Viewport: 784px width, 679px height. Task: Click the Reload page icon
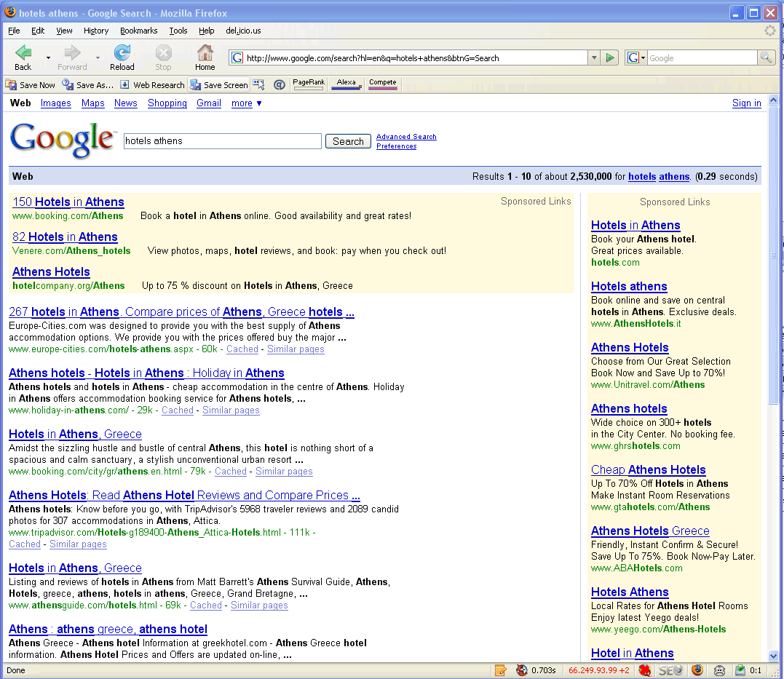122,52
